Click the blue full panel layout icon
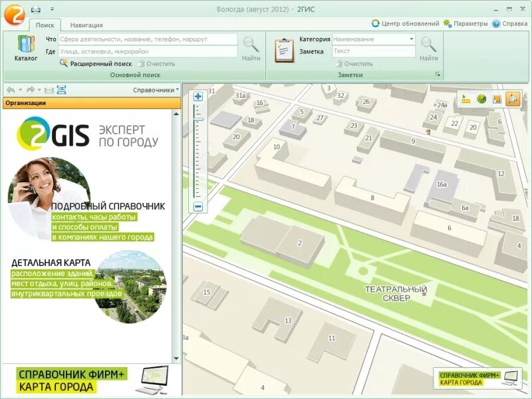The width and height of the screenshot is (532, 399). (x=61, y=90)
